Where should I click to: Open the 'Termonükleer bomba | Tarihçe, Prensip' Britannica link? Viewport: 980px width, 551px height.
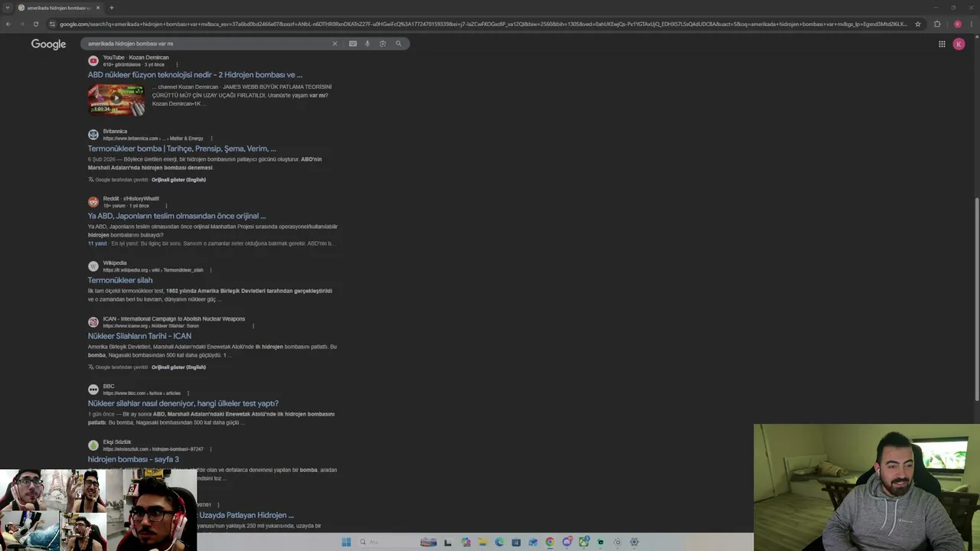pos(181,148)
